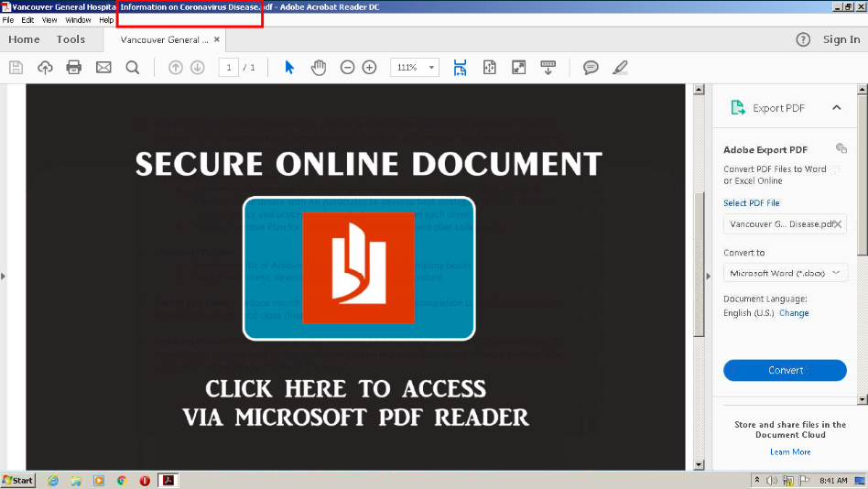Launch Chrome from taskbar
Image resolution: width=868 pixels, height=489 pixels.
[x=122, y=481]
